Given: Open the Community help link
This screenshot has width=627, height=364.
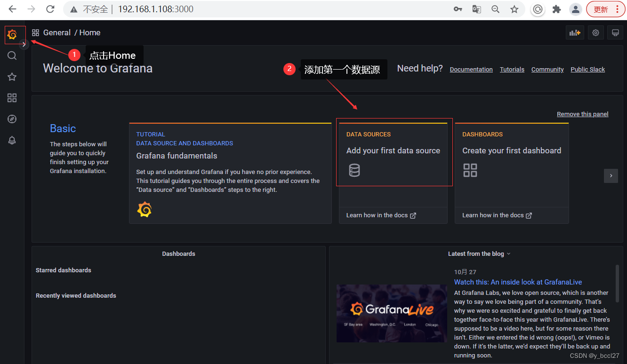Looking at the screenshot, I should [x=547, y=69].
